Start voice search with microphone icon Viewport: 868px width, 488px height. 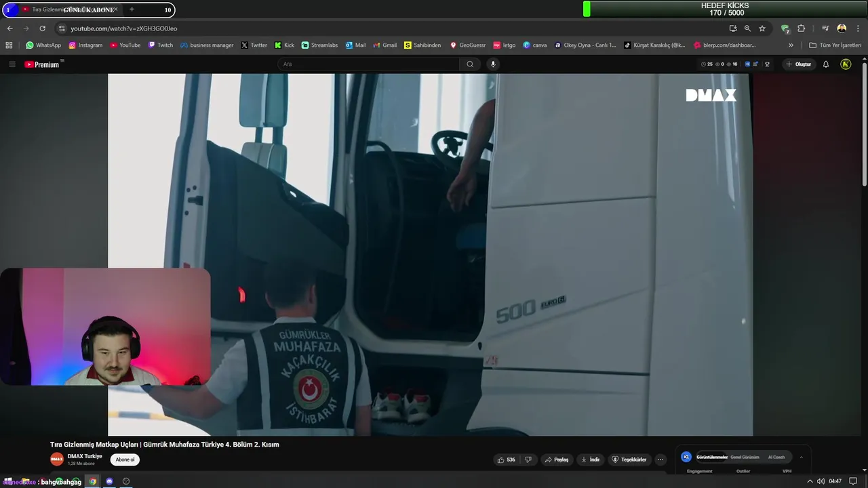coord(493,64)
